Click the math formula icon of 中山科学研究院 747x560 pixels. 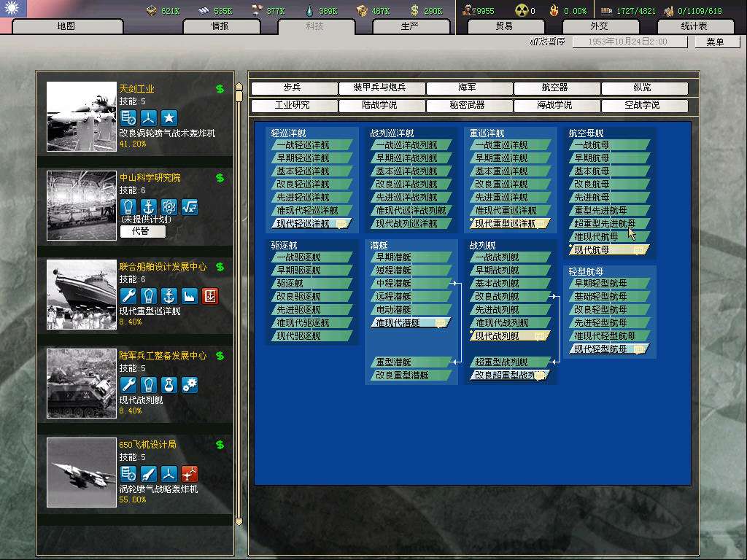[190, 207]
